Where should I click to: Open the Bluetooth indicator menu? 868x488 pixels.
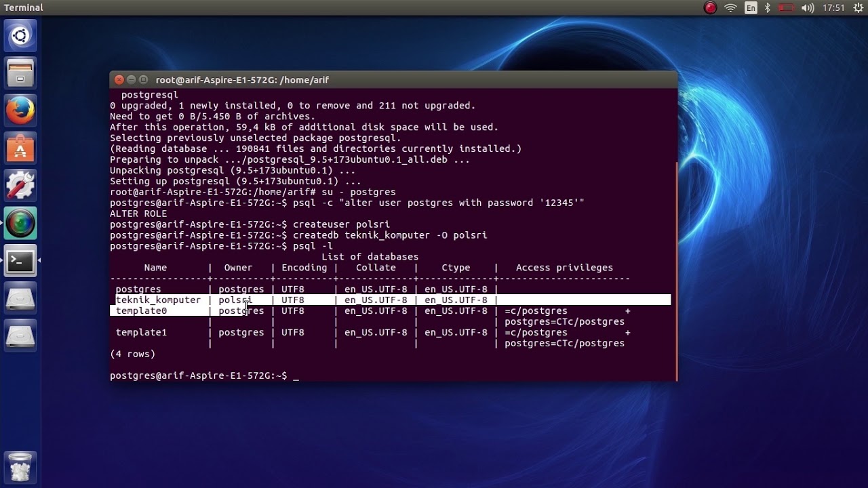[x=768, y=8]
